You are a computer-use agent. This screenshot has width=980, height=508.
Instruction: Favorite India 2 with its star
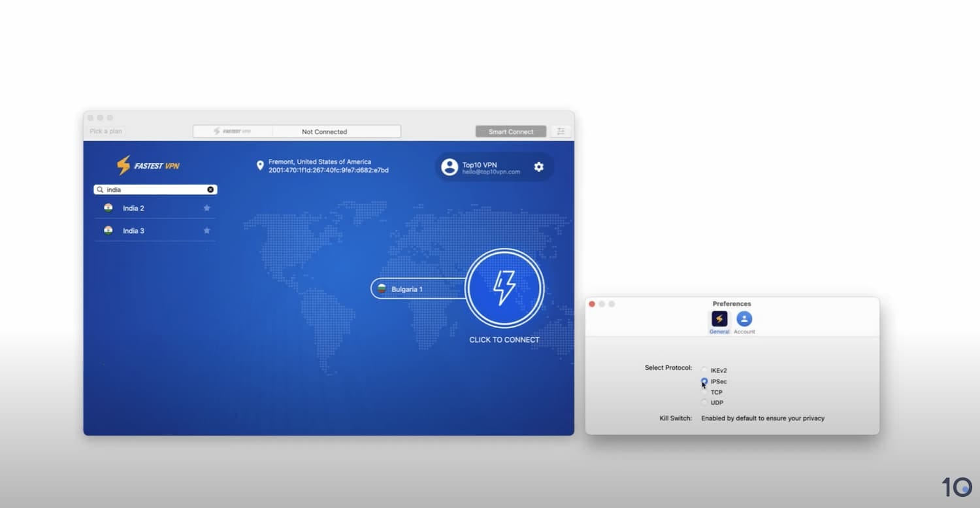pyautogui.click(x=207, y=208)
